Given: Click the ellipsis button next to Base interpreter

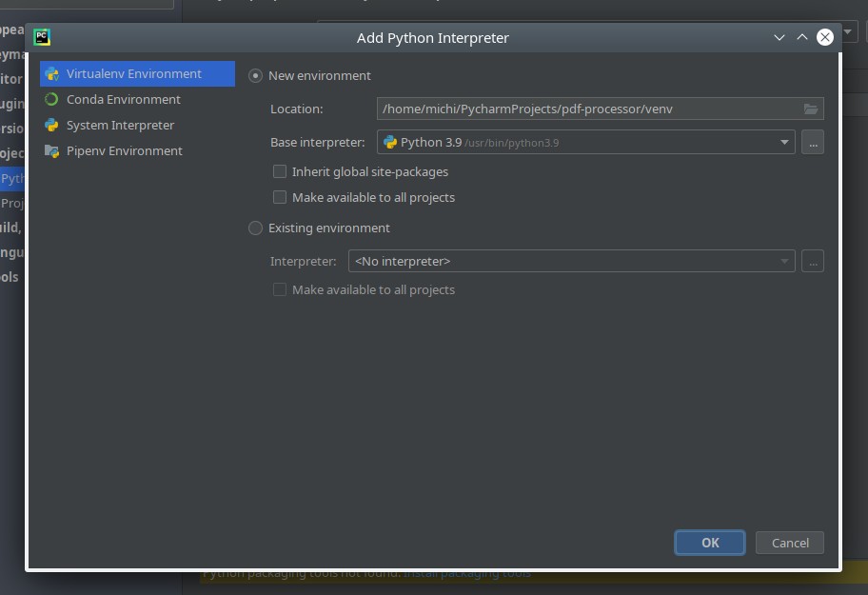Looking at the screenshot, I should point(813,142).
